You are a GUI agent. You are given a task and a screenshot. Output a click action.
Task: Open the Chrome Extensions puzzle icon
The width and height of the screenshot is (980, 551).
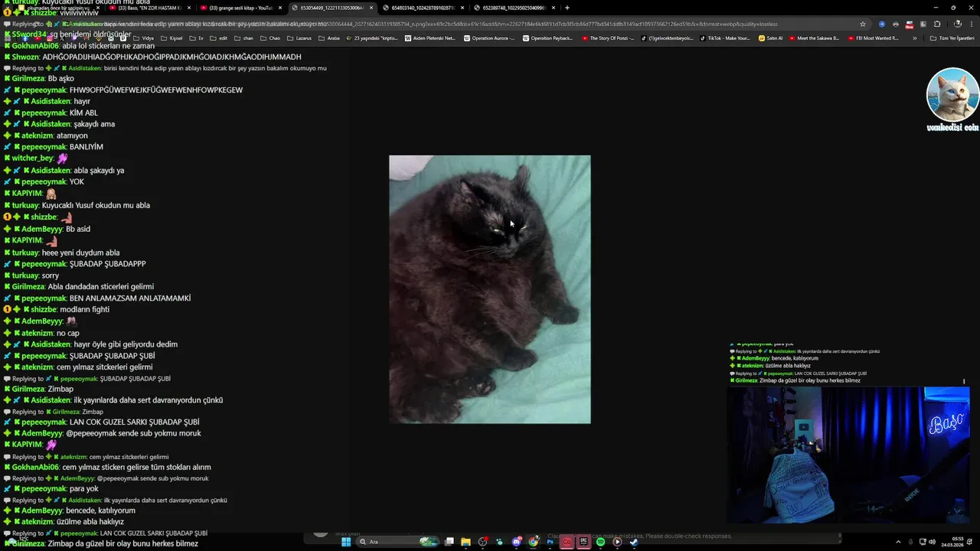click(937, 24)
